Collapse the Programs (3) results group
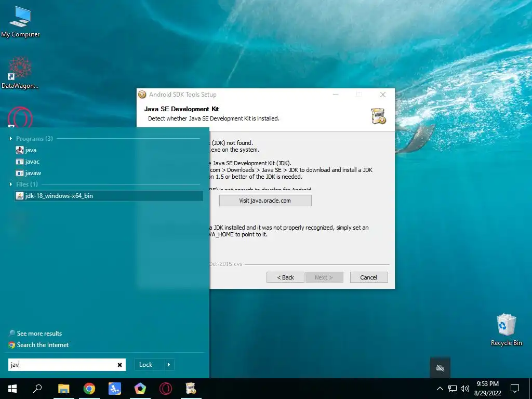Image resolution: width=532 pixels, height=399 pixels. 11,138
